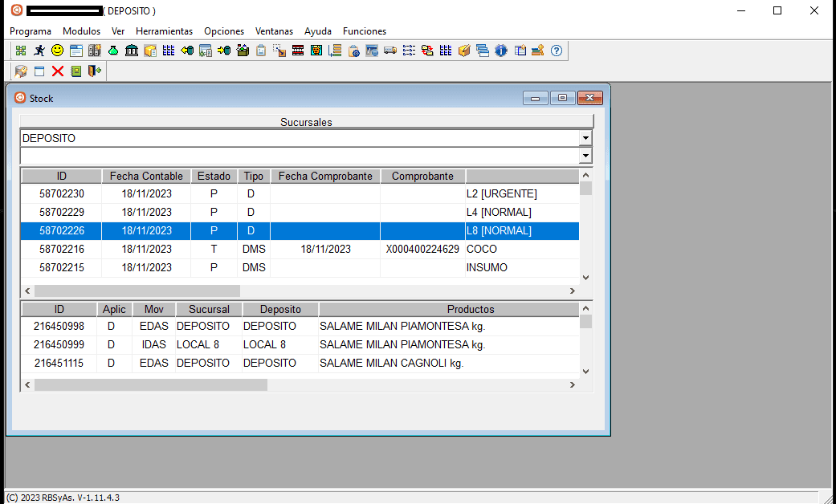Click the yellow arrow pointing left at cylinder icon
This screenshot has width=836, height=504.
coord(187,51)
